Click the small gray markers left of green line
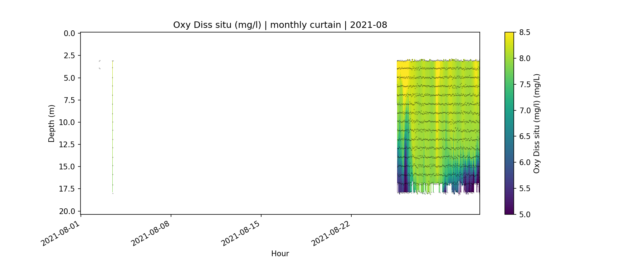The height and width of the screenshot is (268, 644). pos(99,64)
